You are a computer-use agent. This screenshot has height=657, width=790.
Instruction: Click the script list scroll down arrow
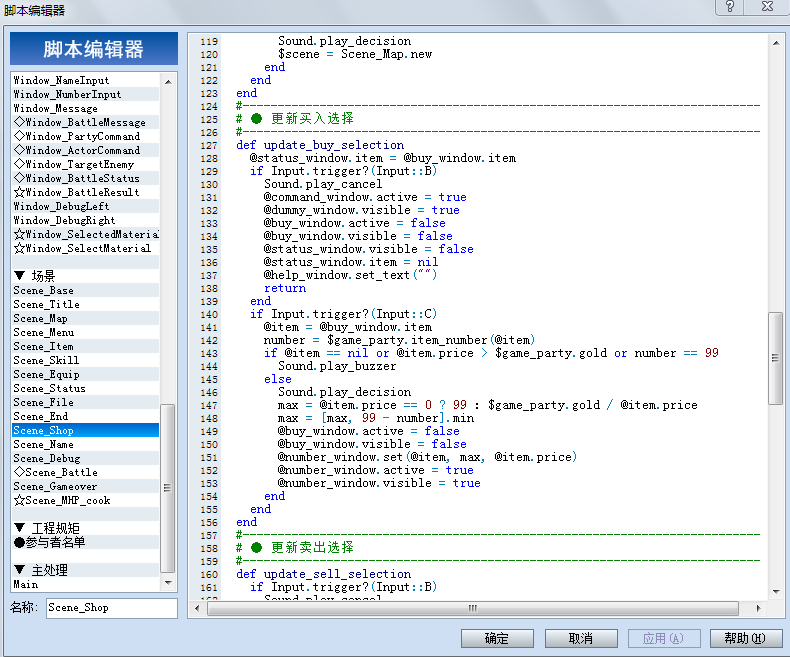click(x=168, y=583)
